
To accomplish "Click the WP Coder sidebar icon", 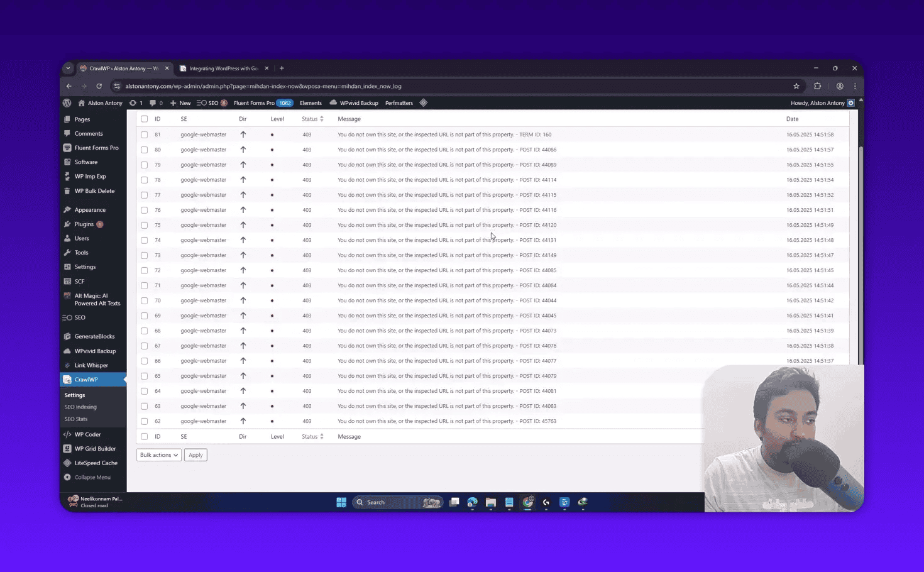I will point(67,434).
